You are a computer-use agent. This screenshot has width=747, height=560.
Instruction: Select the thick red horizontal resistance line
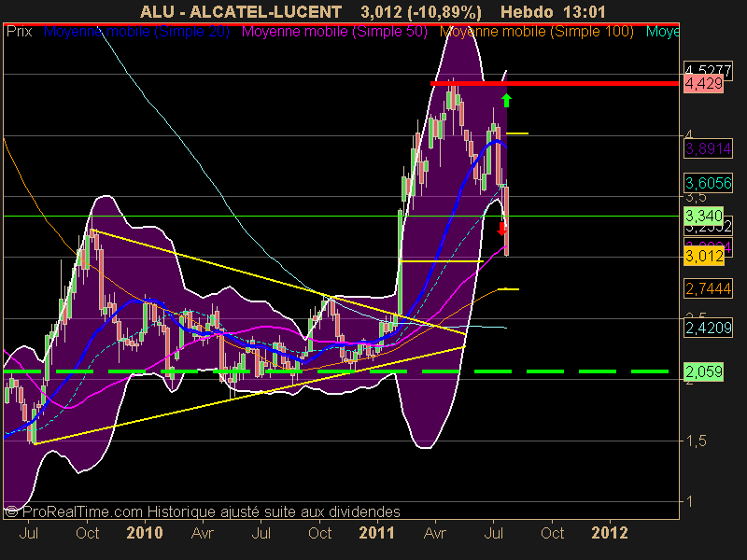pos(555,83)
